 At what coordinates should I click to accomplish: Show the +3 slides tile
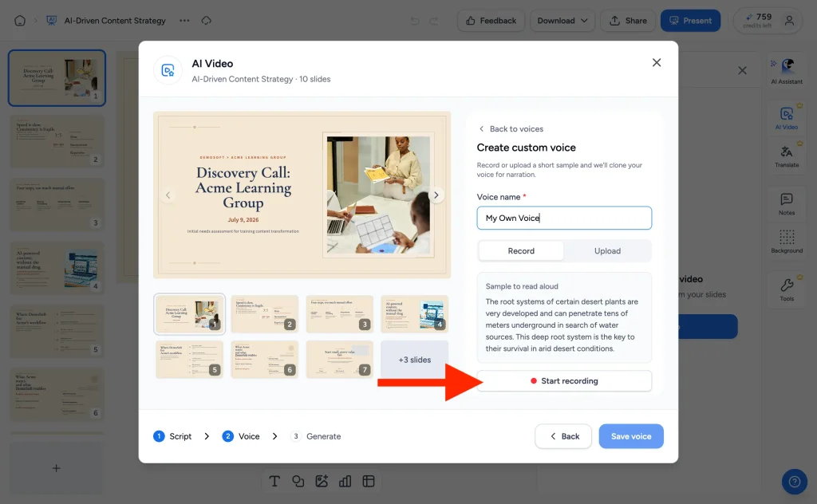(x=415, y=360)
